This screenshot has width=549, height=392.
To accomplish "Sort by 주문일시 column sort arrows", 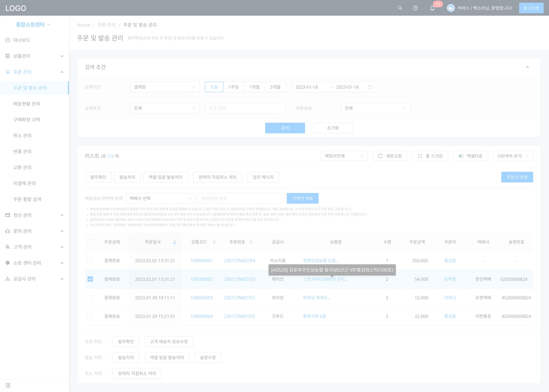I will tap(174, 242).
